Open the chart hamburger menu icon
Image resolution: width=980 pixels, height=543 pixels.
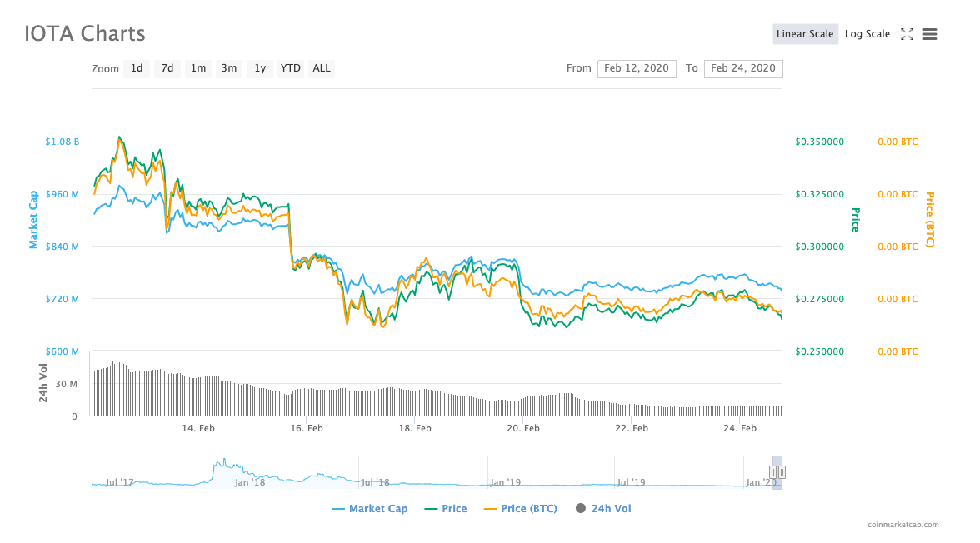929,34
